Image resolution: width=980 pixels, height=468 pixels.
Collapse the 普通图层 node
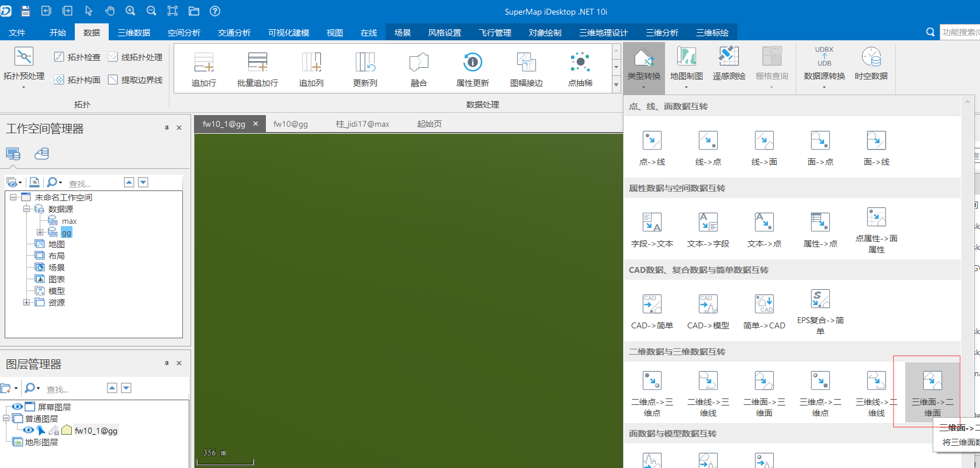6,418
